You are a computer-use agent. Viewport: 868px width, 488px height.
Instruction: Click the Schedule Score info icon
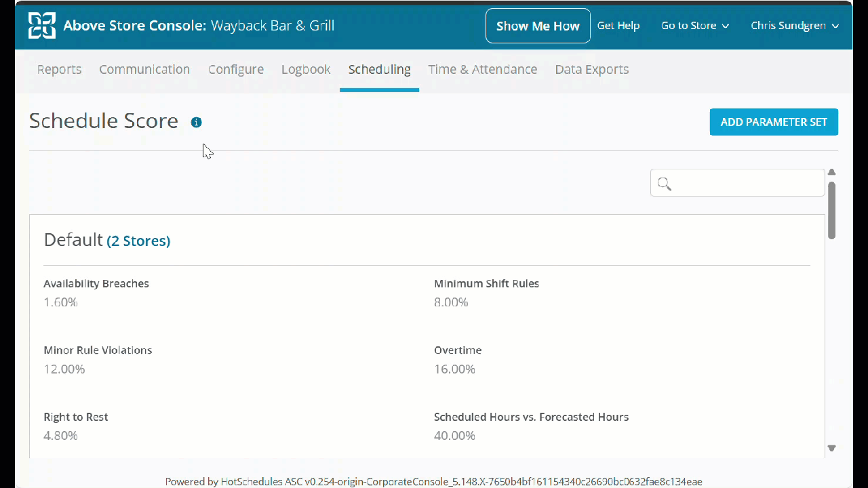click(x=196, y=123)
